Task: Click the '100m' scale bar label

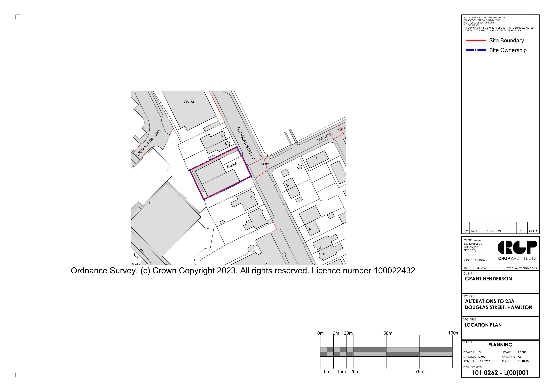Action: tap(454, 333)
